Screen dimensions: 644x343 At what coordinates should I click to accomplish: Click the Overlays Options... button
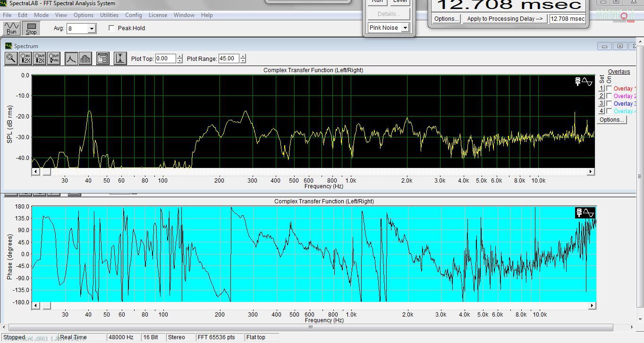611,120
